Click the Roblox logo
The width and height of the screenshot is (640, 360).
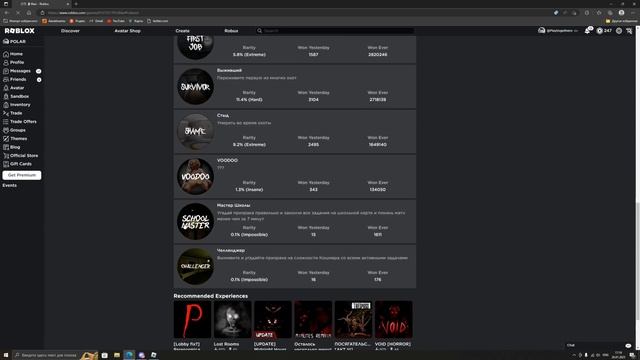click(20, 31)
